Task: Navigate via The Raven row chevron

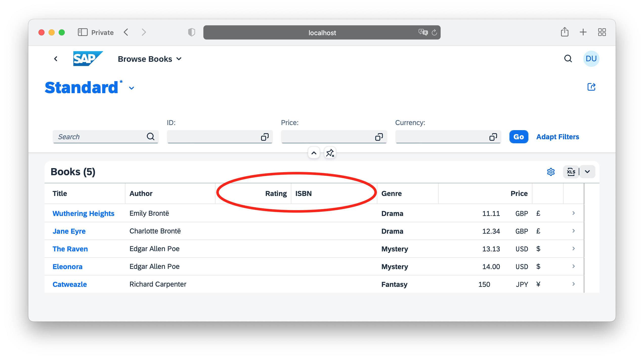Action: click(573, 249)
